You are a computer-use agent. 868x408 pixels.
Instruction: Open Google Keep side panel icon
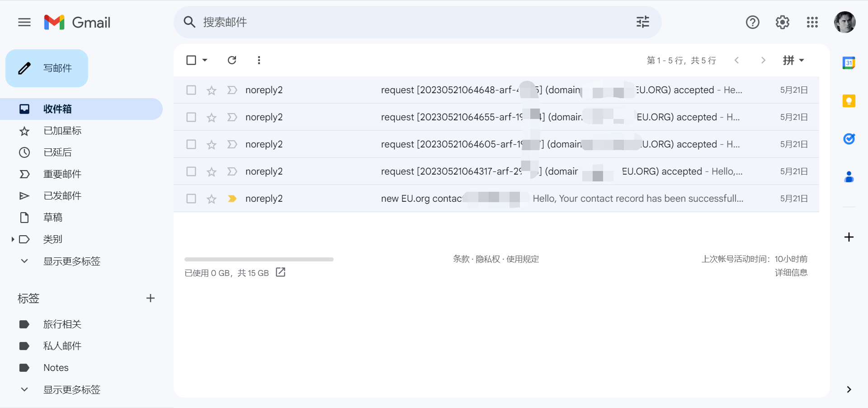849,101
